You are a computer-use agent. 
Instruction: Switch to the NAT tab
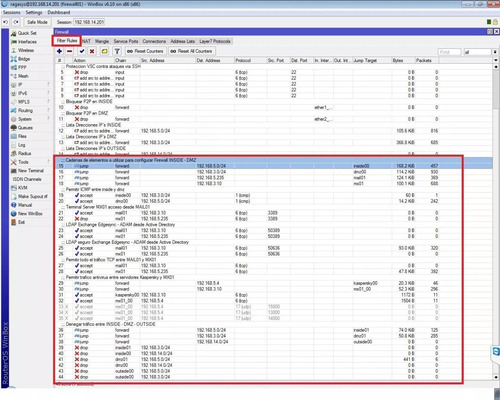86,41
